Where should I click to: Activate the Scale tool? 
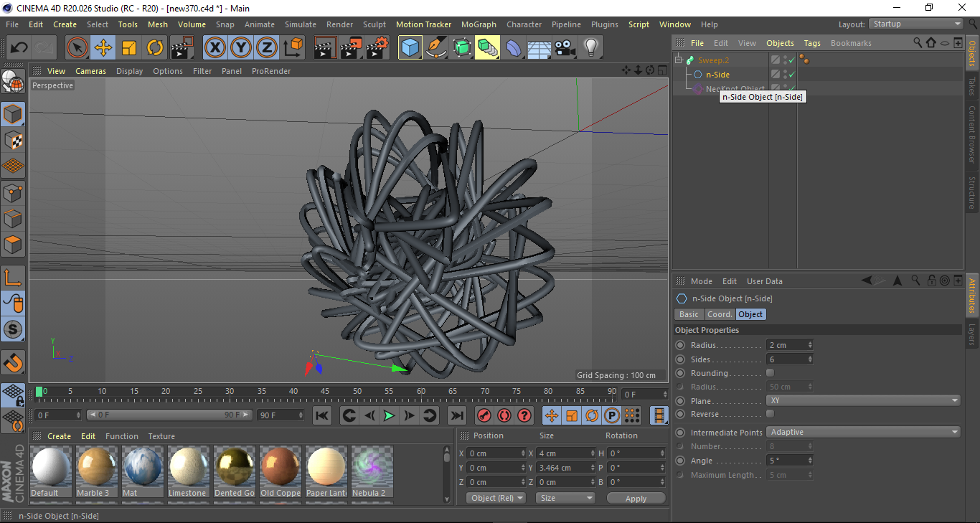[129, 48]
